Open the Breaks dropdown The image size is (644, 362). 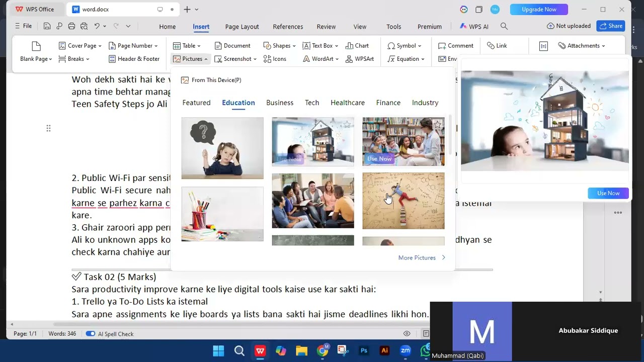(x=74, y=59)
